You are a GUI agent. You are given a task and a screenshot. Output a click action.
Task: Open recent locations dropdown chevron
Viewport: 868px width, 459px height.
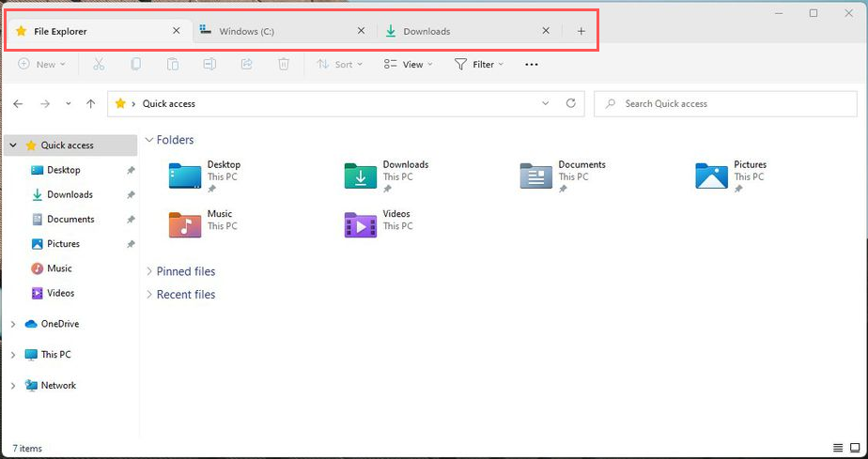68,103
